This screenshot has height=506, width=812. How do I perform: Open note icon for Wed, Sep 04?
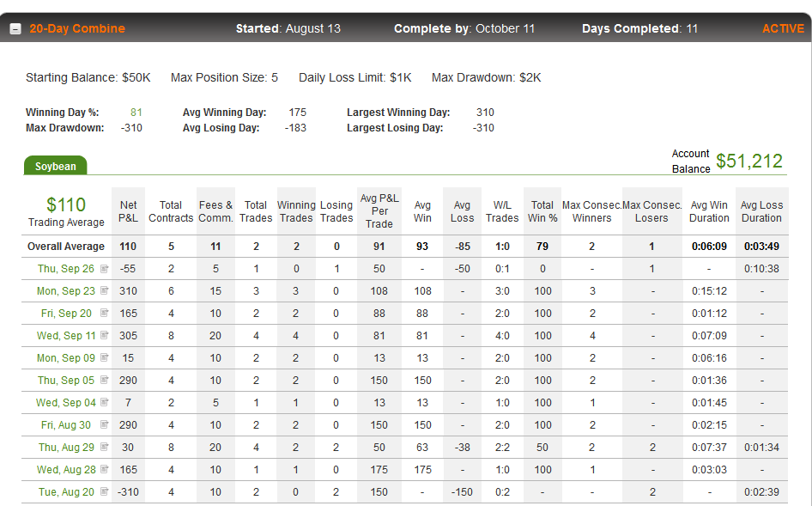[x=105, y=402]
